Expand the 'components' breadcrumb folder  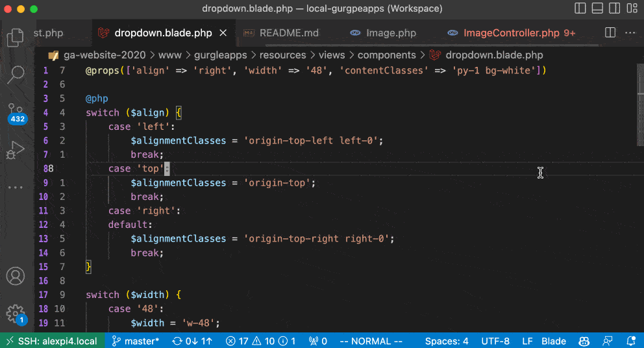pyautogui.click(x=386, y=55)
